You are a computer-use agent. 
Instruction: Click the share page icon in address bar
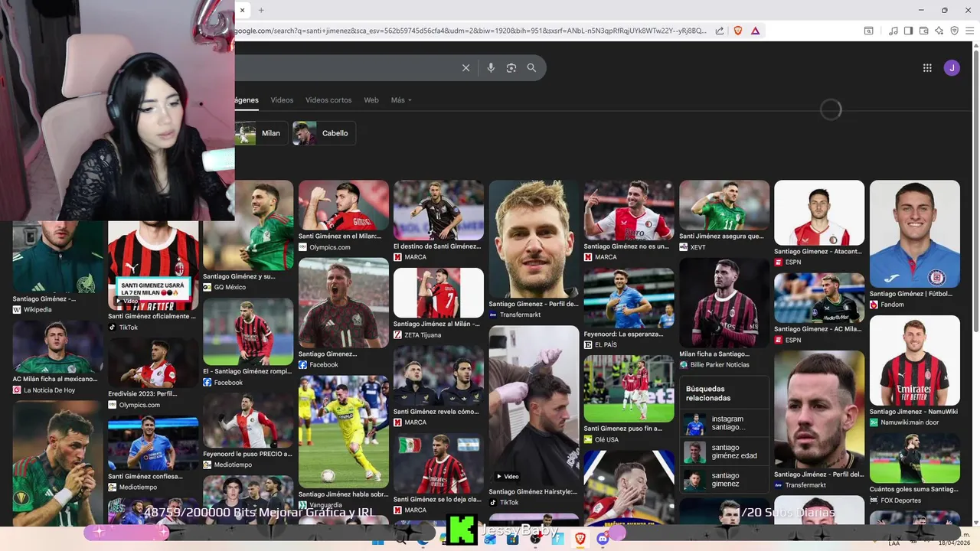(x=720, y=31)
